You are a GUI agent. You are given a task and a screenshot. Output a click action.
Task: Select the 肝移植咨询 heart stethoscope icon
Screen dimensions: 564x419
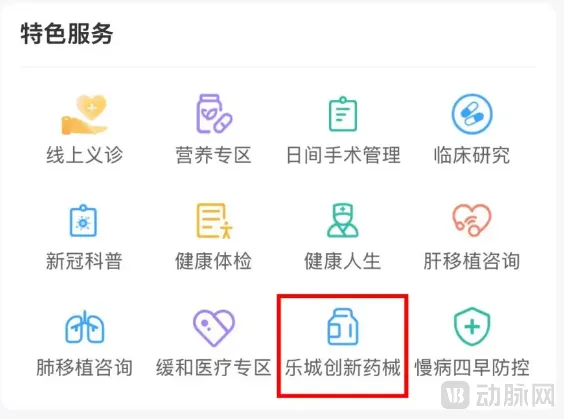coord(472,220)
